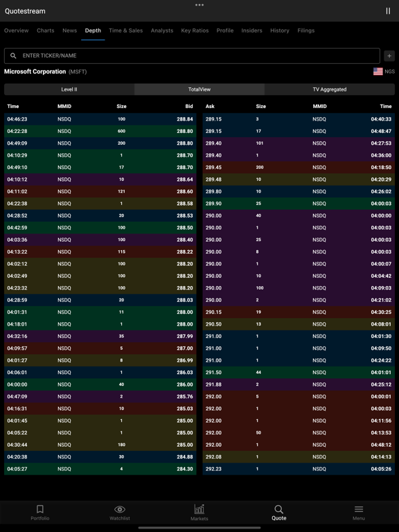
Task: Select bid row timed 04:49:09
Action: click(x=100, y=143)
